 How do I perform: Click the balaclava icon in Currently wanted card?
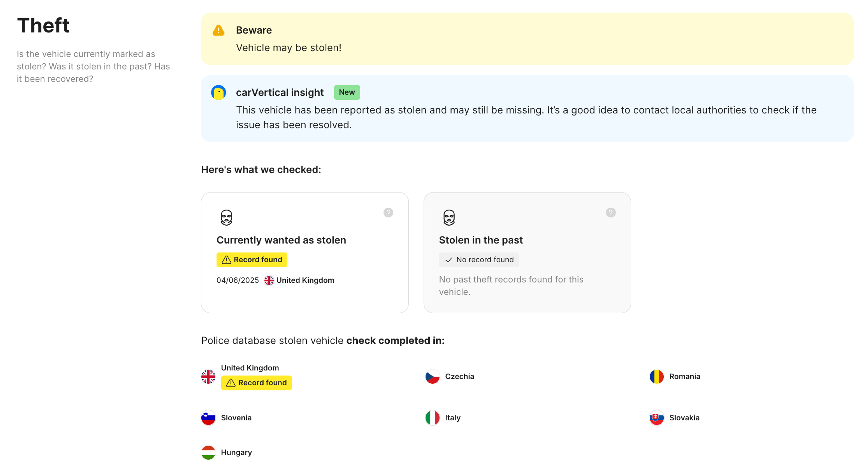(x=226, y=218)
